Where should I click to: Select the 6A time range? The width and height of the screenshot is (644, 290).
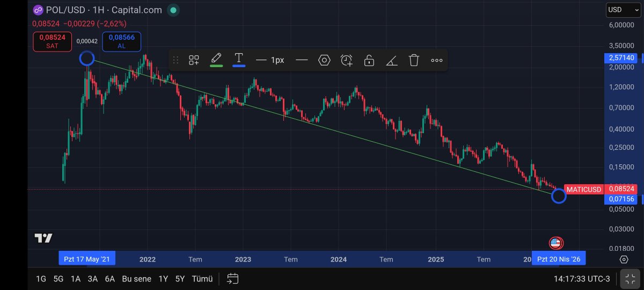[110, 279]
